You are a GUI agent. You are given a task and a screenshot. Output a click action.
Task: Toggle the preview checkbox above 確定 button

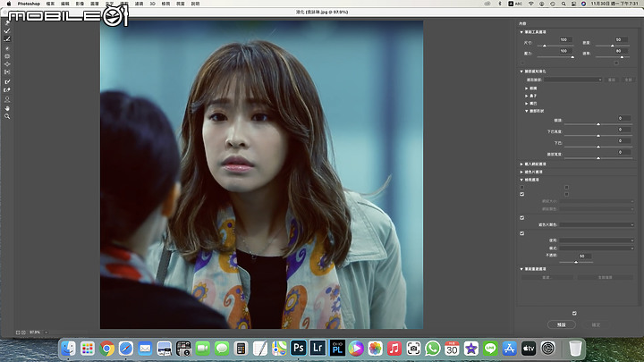click(574, 313)
